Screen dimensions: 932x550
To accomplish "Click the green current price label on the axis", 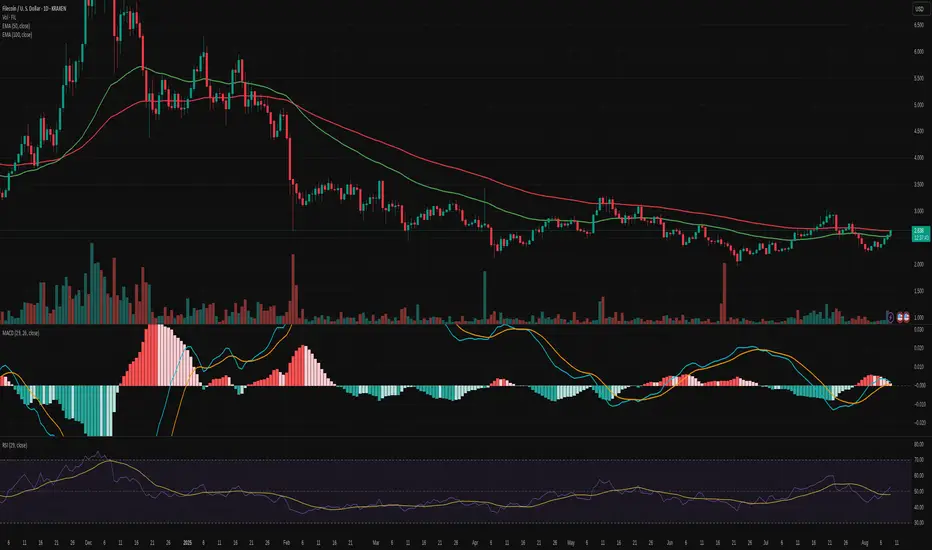I will pos(920,234).
